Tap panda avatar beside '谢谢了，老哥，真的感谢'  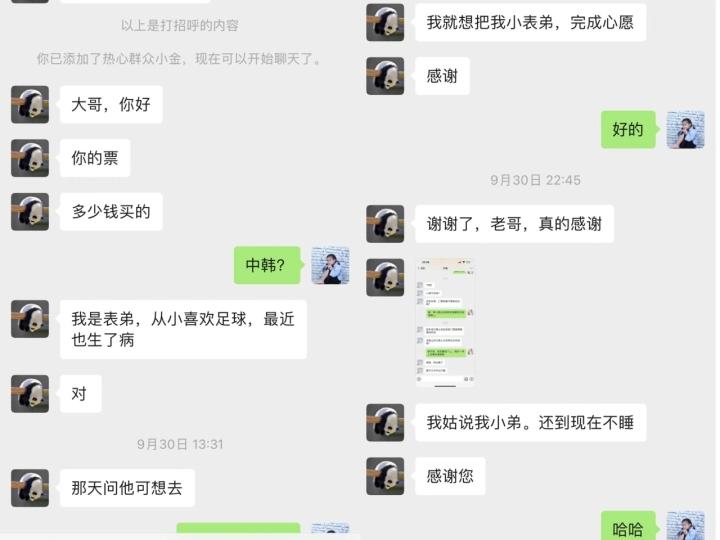point(385,224)
